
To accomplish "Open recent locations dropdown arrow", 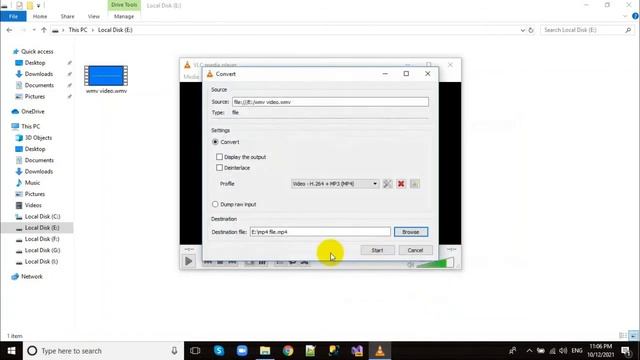I will pyautogui.click(x=34, y=30).
